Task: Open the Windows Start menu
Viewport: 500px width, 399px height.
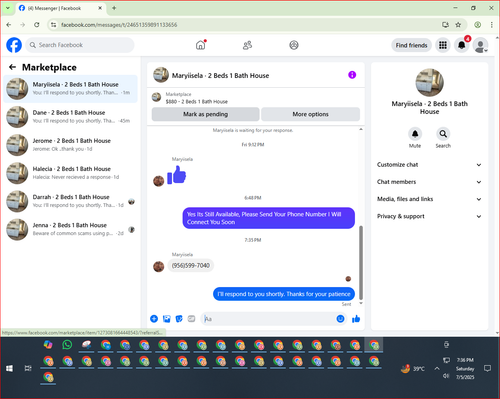Action: (x=9, y=368)
